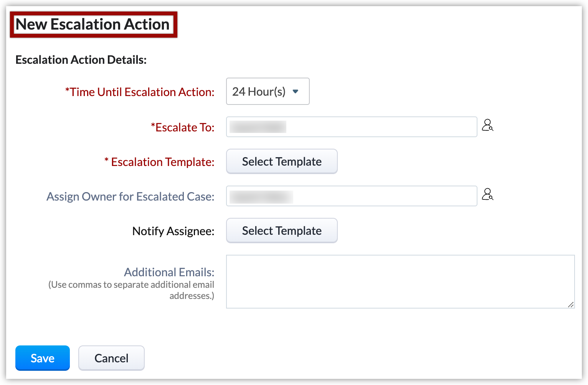Image resolution: width=588 pixels, height=385 pixels.
Task: Click the Additional Emails resize handle
Action: [x=571, y=304]
